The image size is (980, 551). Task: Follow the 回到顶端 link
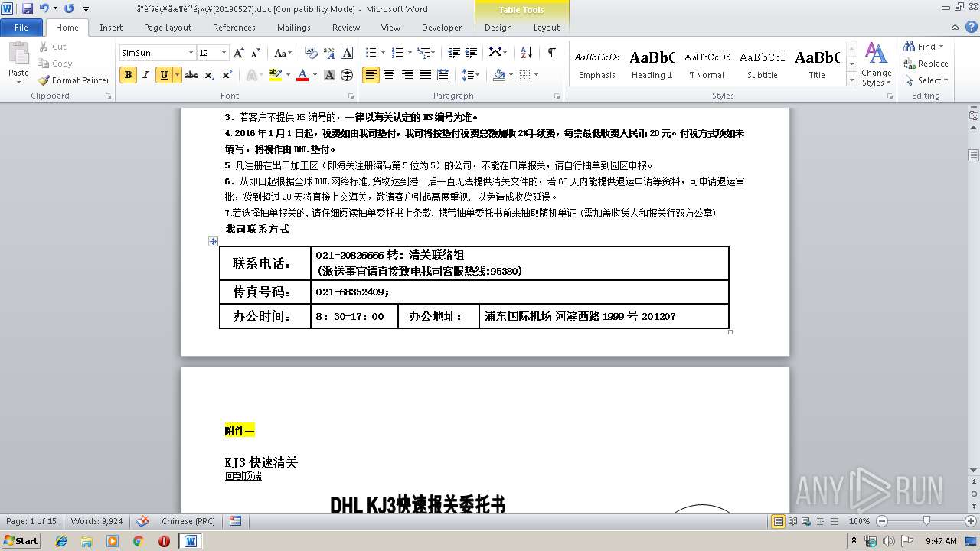click(x=243, y=476)
